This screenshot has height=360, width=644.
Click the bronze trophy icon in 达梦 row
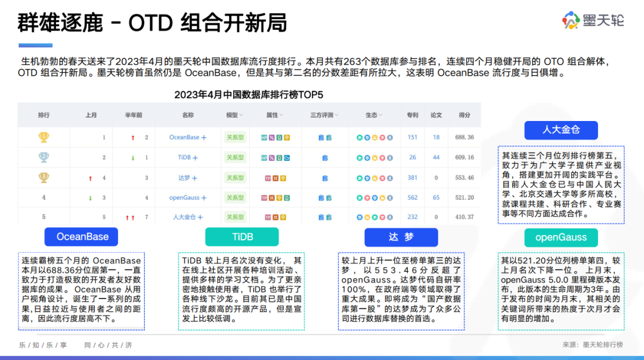(x=44, y=178)
